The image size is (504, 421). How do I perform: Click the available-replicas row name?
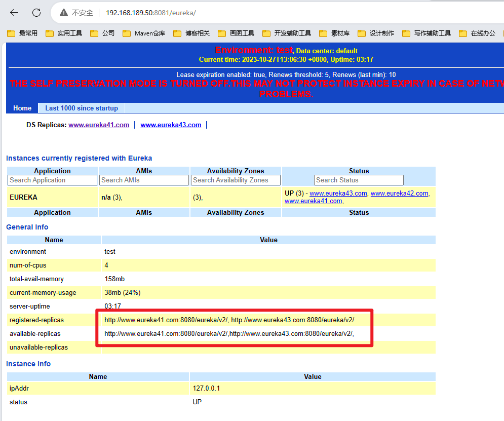35,333
